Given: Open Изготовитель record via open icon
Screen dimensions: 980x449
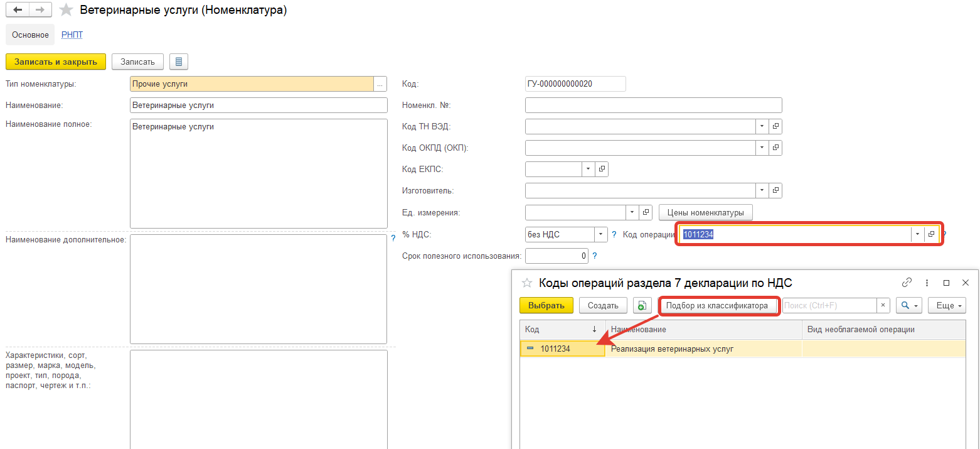Looking at the screenshot, I should [775, 190].
